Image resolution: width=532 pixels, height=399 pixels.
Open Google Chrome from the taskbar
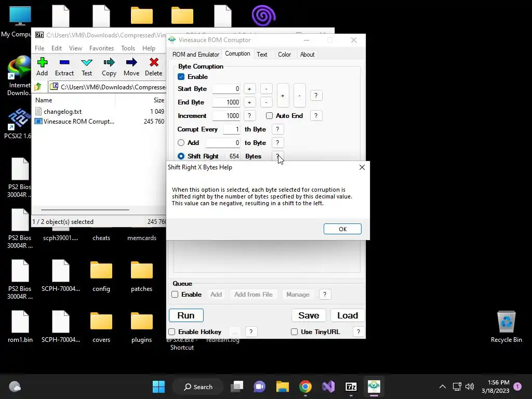pos(305,387)
